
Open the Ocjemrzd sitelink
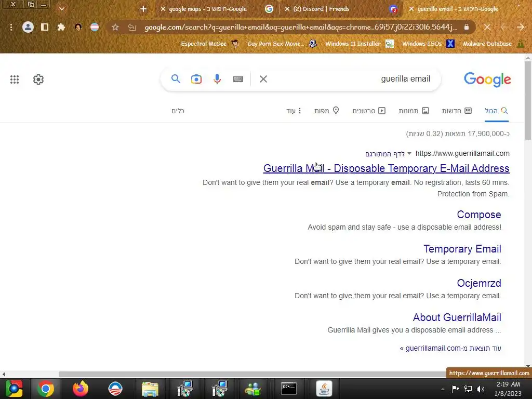click(478, 283)
